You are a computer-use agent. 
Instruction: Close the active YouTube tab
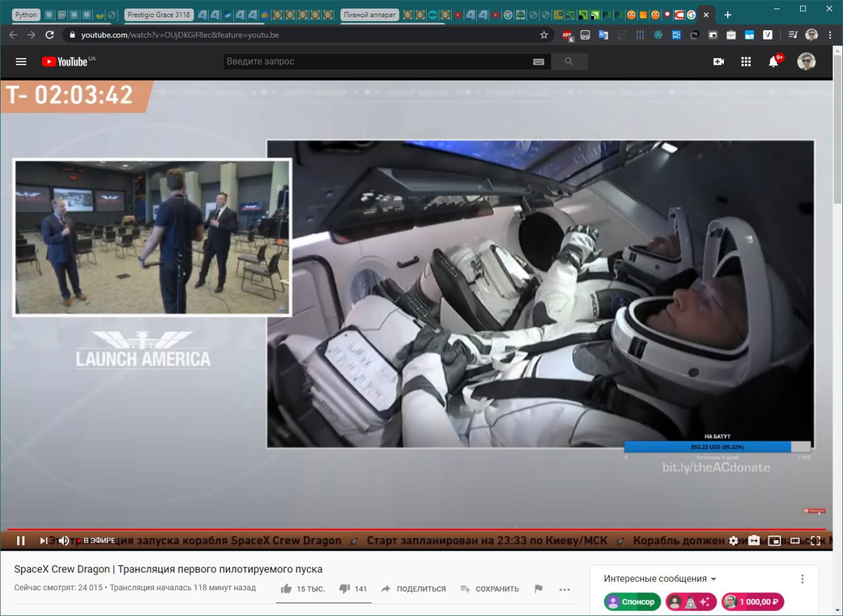click(x=706, y=14)
